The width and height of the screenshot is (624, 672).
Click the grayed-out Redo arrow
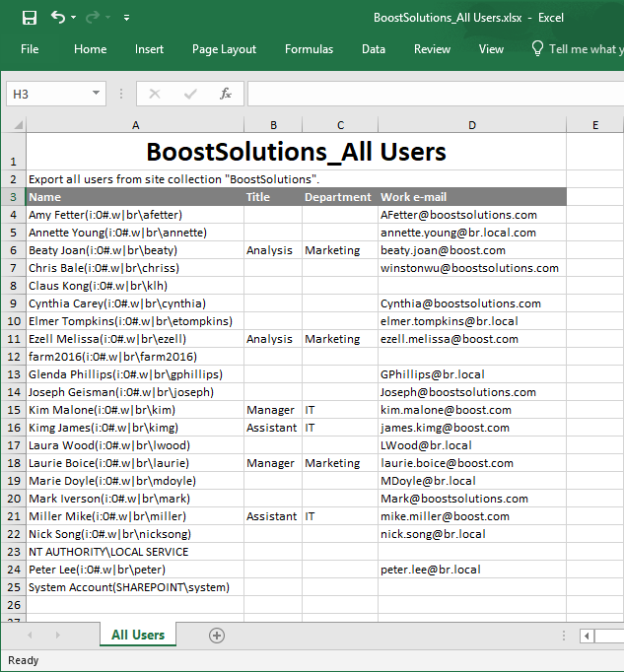point(95,18)
